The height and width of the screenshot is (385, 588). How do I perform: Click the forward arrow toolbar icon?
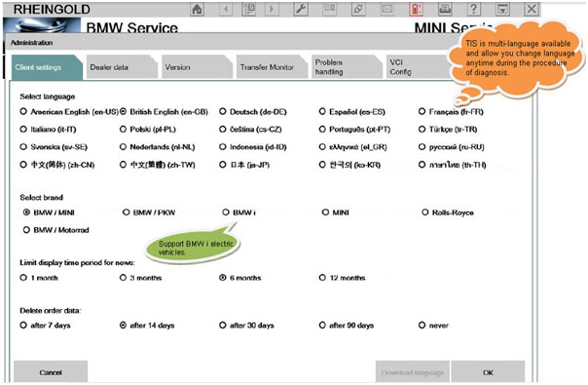pos(272,9)
